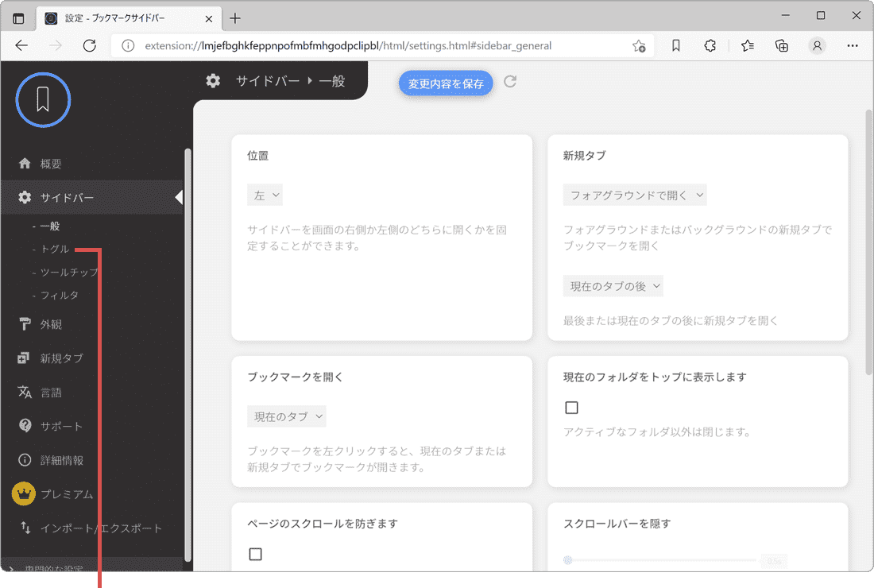Open the user profile icon
This screenshot has height=588, width=874.
tap(817, 46)
